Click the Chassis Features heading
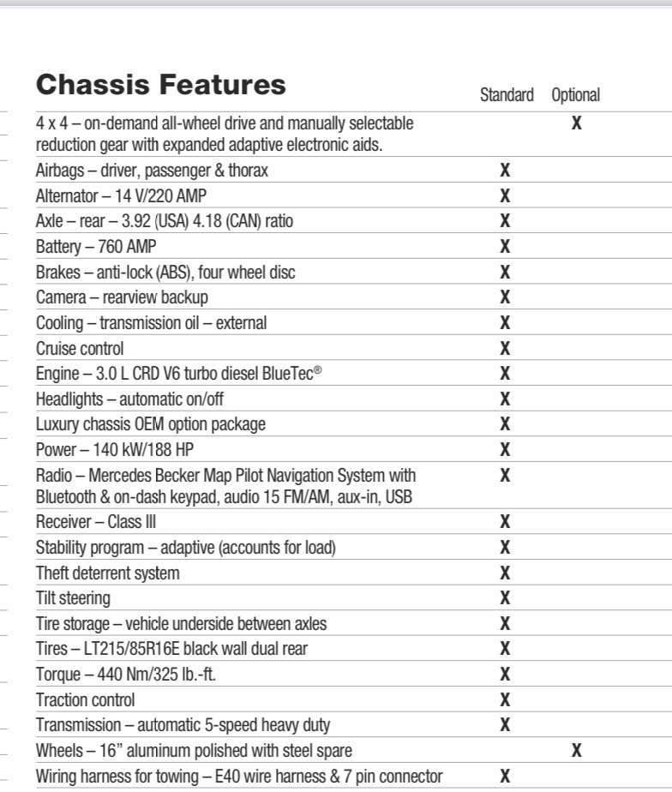This screenshot has width=672, height=792. click(160, 85)
